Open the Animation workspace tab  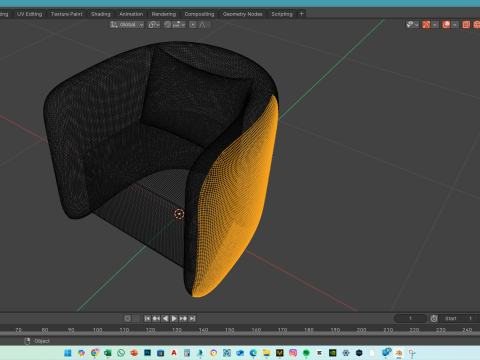pyautogui.click(x=131, y=14)
